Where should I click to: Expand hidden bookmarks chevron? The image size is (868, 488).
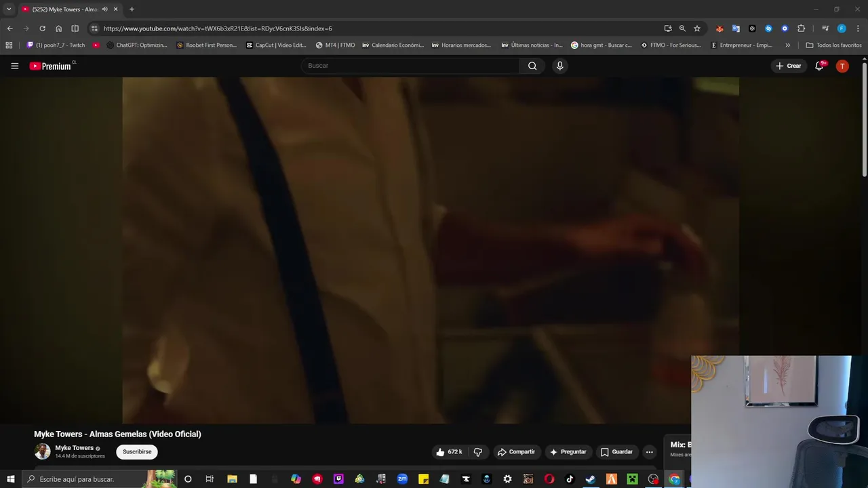coord(787,45)
